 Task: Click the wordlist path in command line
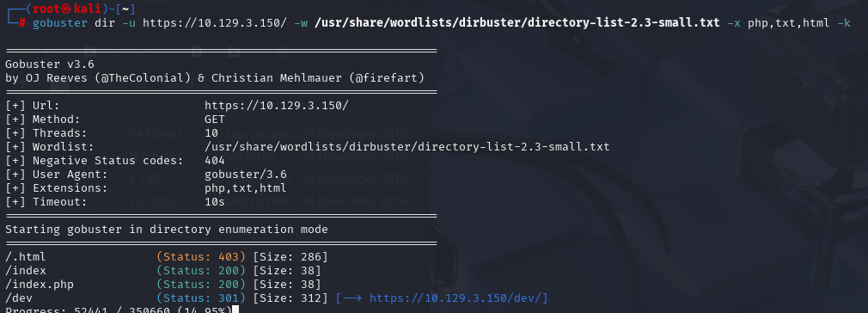(517, 23)
